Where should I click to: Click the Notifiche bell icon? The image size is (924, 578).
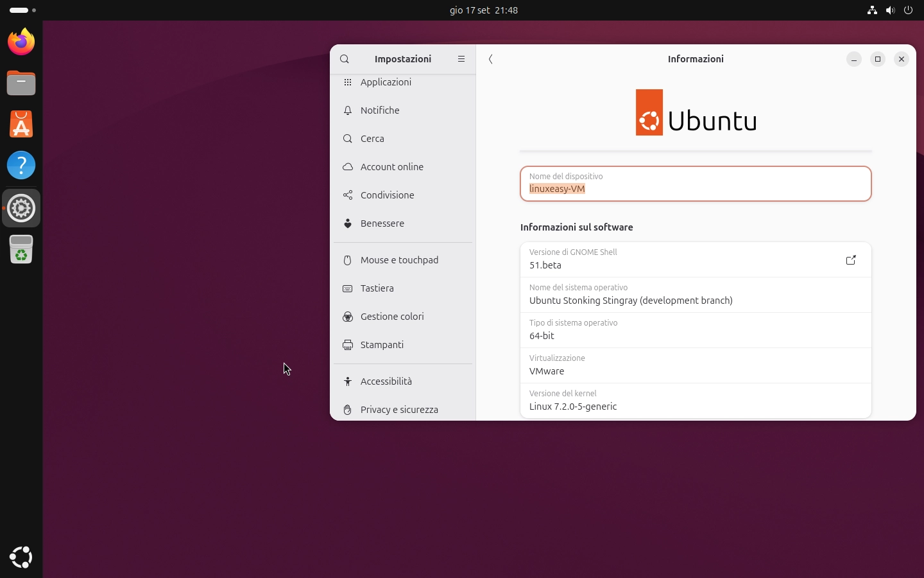pos(348,110)
